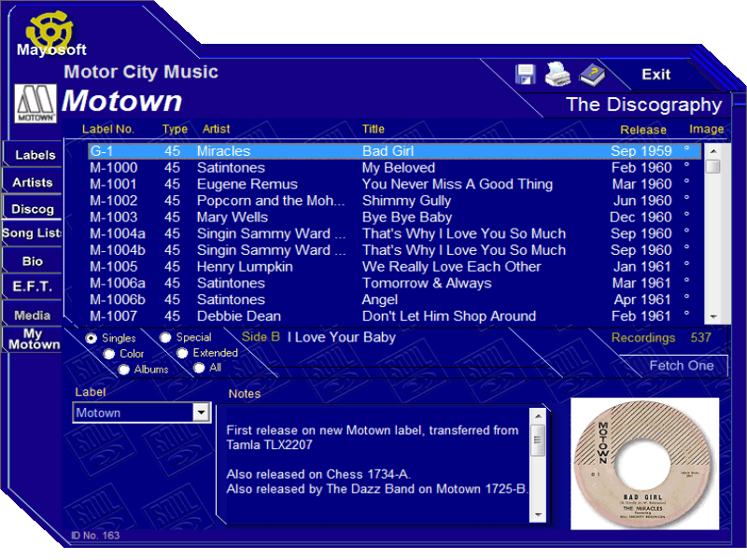Sort by the Artist column header

[x=216, y=129]
